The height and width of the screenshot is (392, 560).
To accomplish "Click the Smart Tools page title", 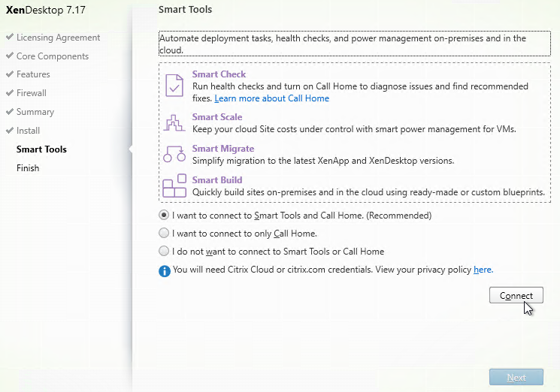I will pos(185,9).
